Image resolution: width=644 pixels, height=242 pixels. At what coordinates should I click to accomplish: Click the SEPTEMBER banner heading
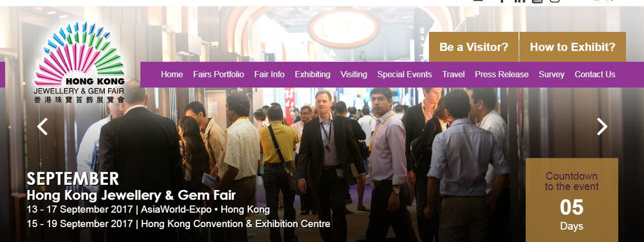[x=73, y=179]
